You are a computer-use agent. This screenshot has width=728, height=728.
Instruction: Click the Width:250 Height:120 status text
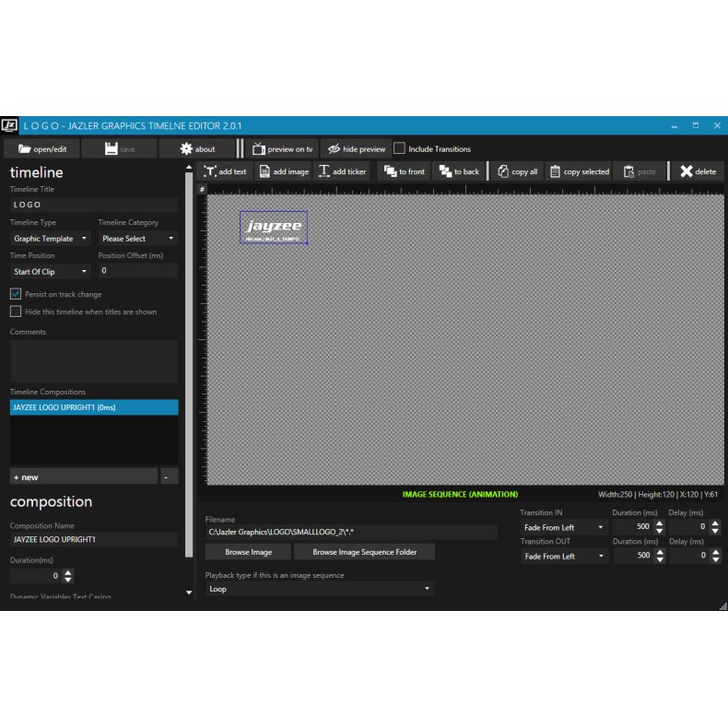coord(657,495)
